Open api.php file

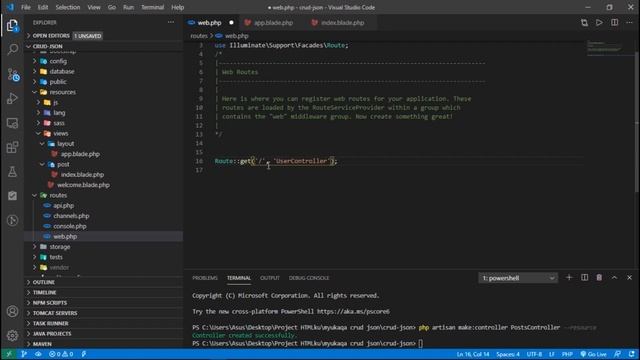click(63, 205)
